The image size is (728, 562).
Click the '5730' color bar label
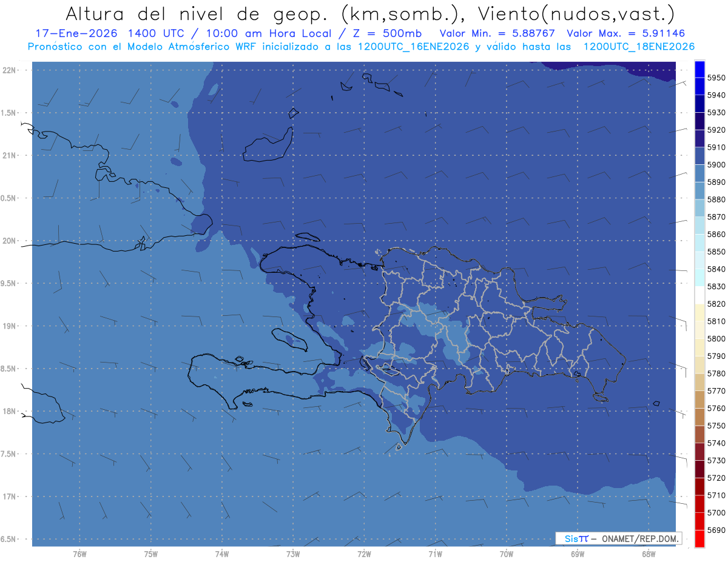coord(716,460)
